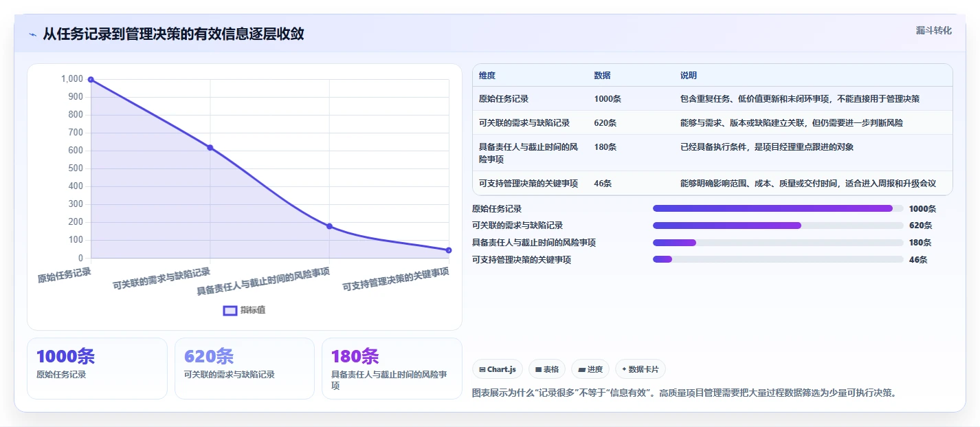Click the title icon beside the funnel heading
980x427 pixels.
click(x=32, y=34)
